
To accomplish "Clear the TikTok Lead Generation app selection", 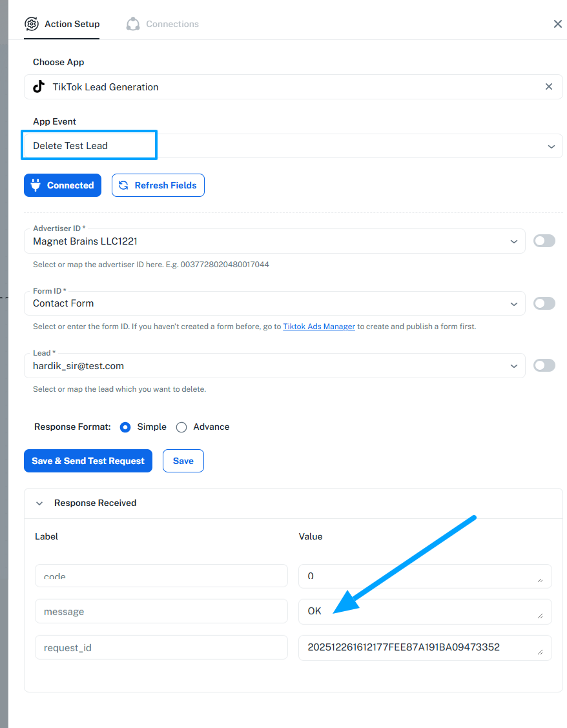I will tap(549, 86).
